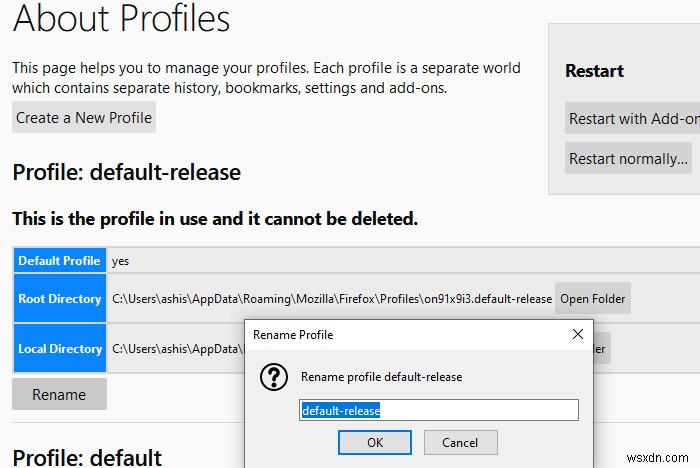Open Folder for the Root Directory
700x468 pixels.
[x=593, y=298]
